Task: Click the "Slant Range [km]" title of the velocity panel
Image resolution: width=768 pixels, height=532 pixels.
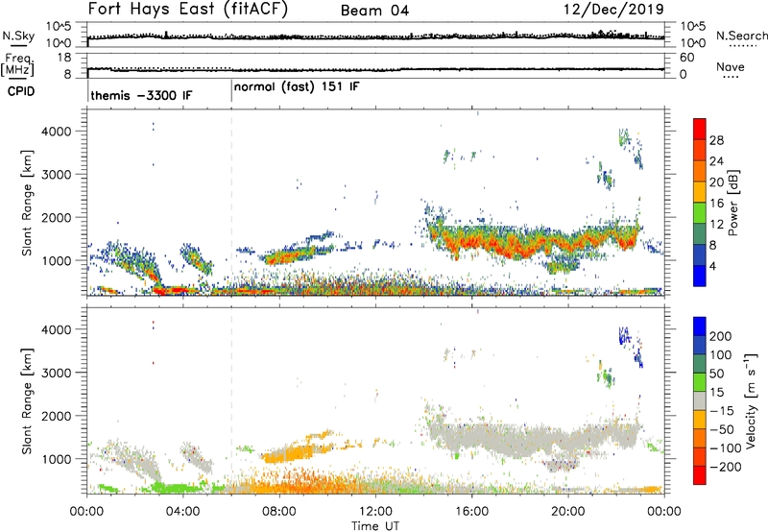Action: 27,400
